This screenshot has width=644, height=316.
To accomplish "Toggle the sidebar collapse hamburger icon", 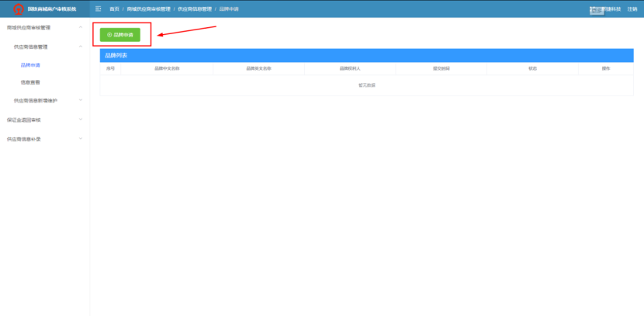I will click(99, 9).
